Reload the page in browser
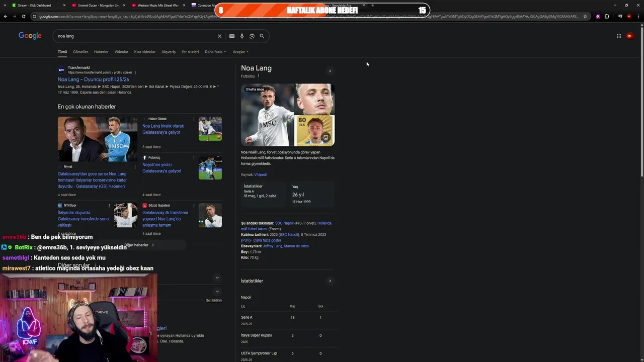 [x=23, y=17]
